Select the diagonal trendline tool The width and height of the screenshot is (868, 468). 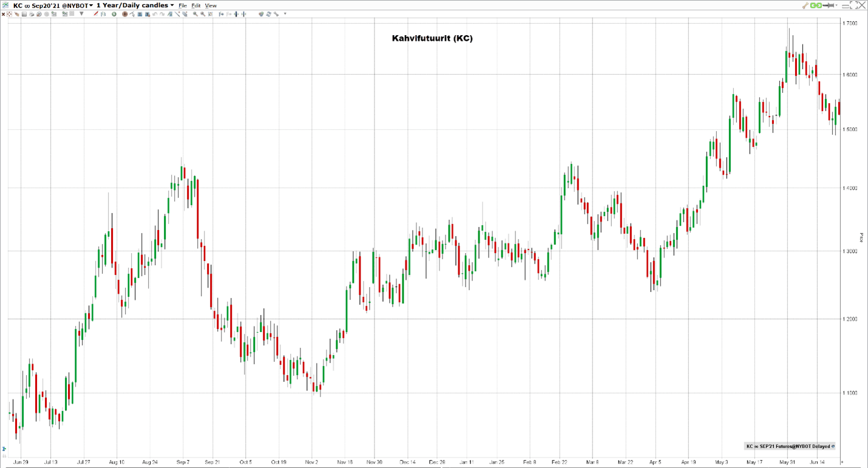177,14
